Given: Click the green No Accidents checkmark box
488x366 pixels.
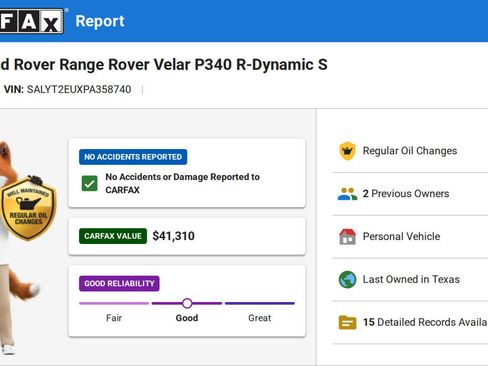Looking at the screenshot, I should pyautogui.click(x=90, y=183).
